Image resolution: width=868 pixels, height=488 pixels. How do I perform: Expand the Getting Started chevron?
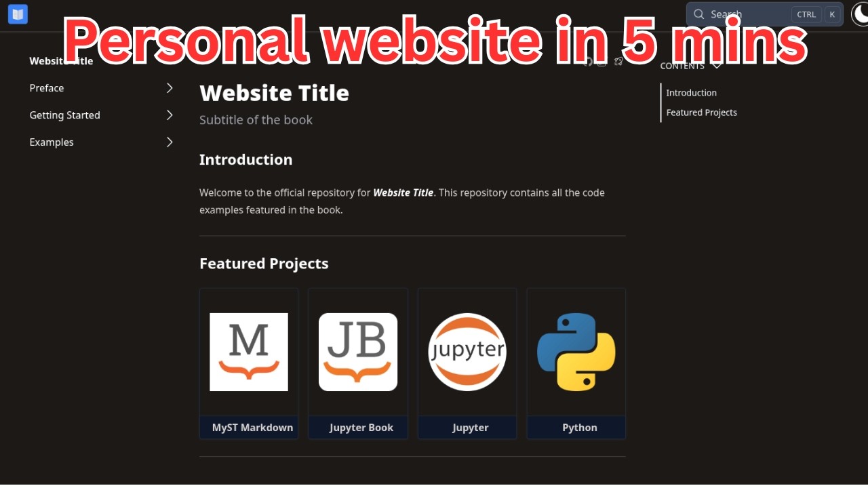point(170,115)
